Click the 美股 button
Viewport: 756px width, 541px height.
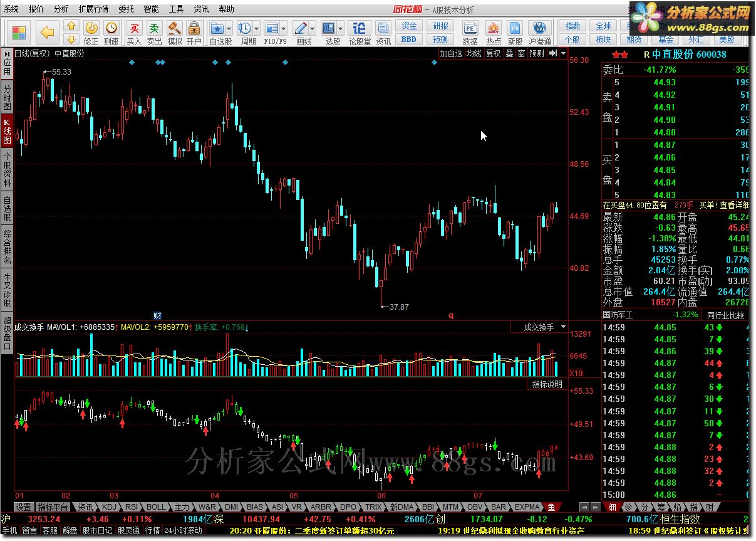[x=727, y=39]
